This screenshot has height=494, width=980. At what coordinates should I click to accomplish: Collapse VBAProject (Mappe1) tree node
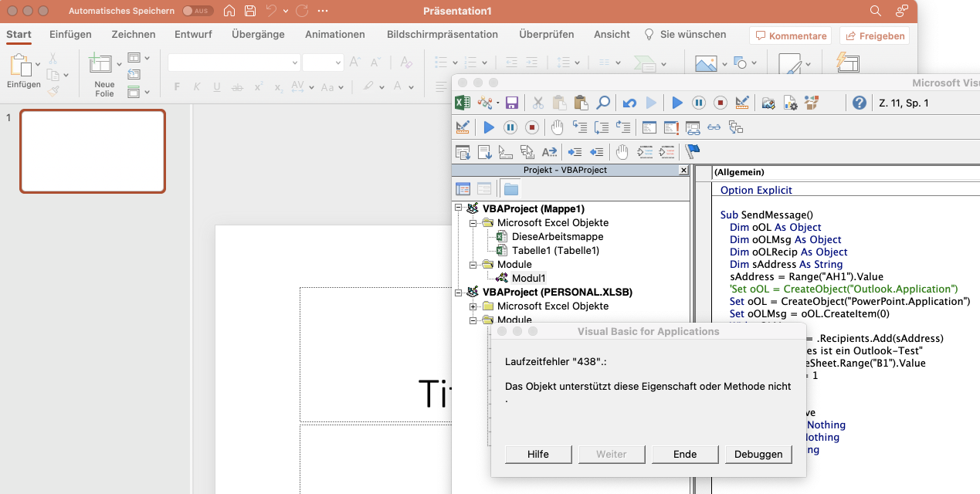point(459,208)
